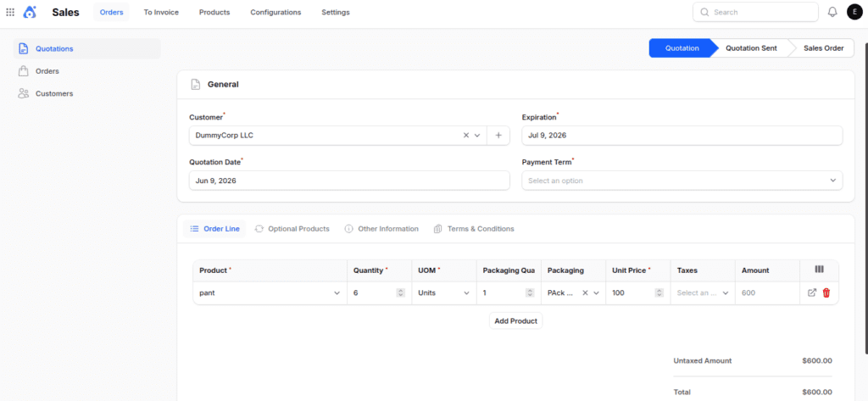Viewport: 868px width, 401px height.
Task: Switch to the Terms & Conditions tab
Action: [x=474, y=229]
